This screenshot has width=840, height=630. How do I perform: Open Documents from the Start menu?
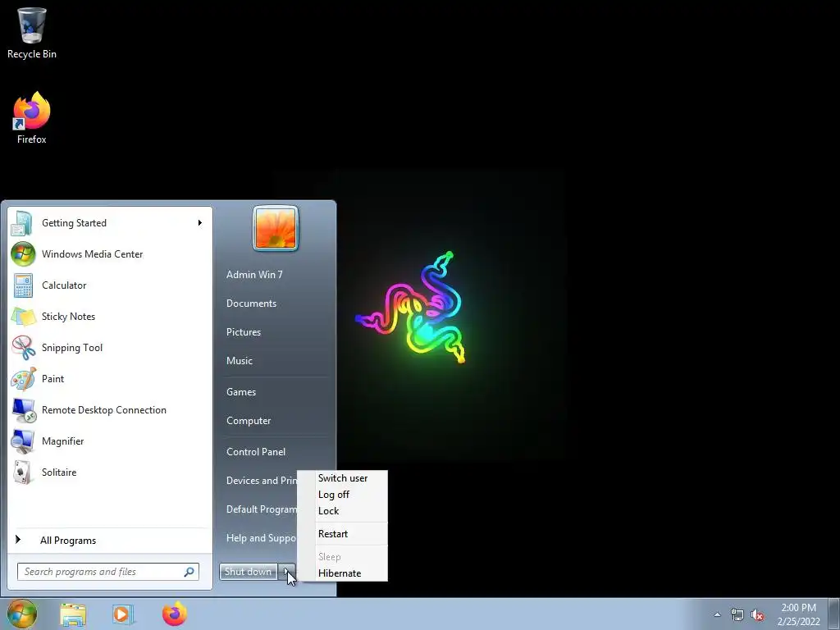point(251,304)
